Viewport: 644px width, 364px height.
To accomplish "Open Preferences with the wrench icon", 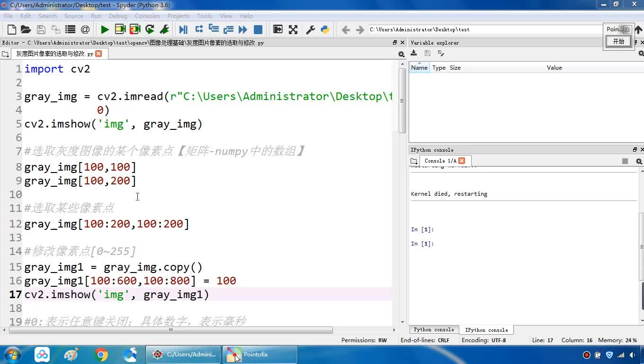I will (311, 30).
